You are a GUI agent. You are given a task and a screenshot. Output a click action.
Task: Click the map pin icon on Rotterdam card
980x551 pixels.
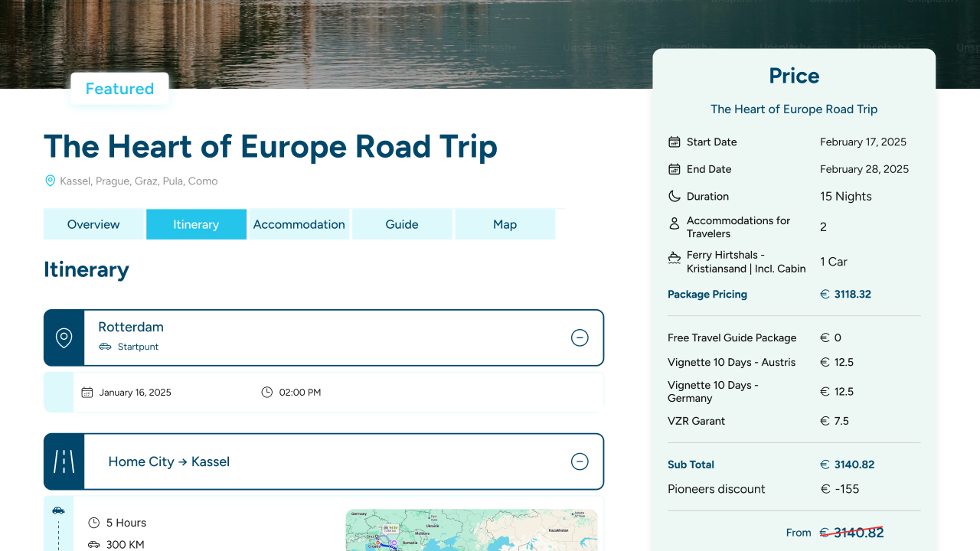click(x=64, y=337)
